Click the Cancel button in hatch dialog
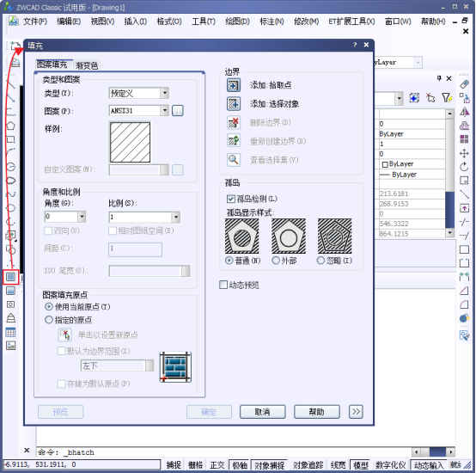476x473 pixels. tap(263, 412)
